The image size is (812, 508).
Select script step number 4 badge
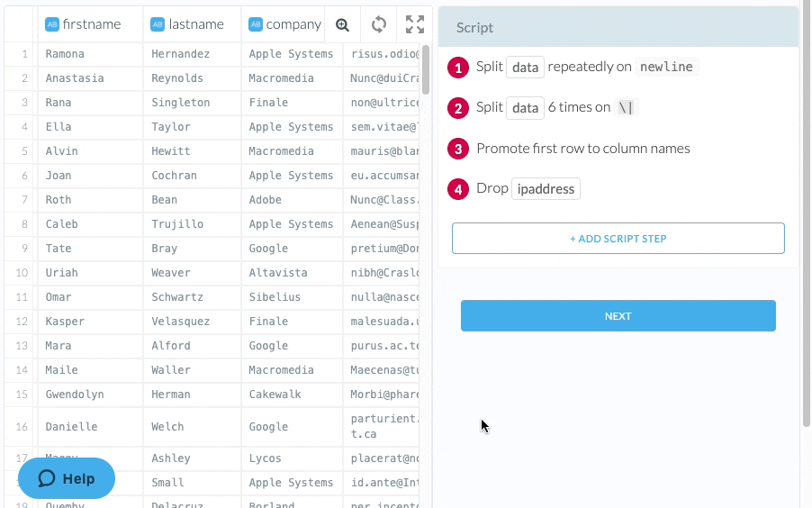459,189
